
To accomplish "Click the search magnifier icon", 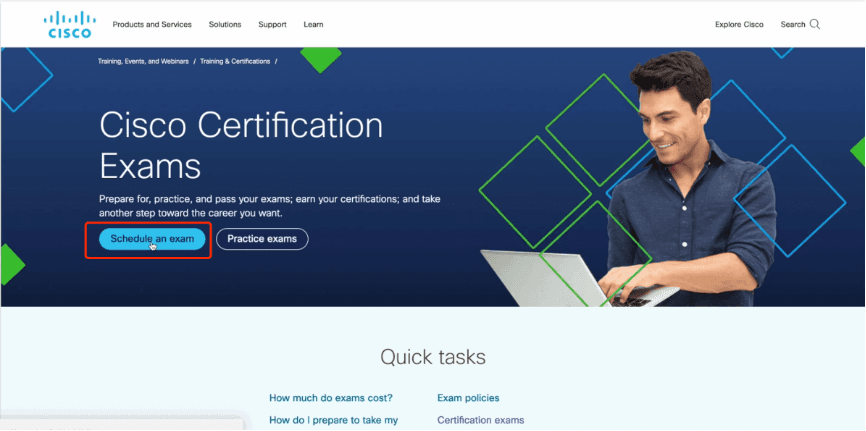I will click(x=815, y=24).
